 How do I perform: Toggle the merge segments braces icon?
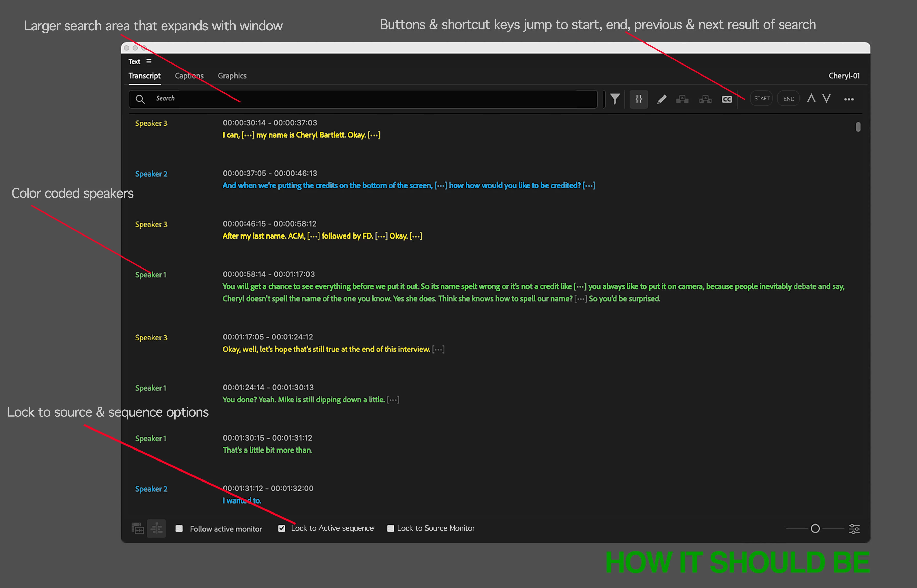(639, 99)
